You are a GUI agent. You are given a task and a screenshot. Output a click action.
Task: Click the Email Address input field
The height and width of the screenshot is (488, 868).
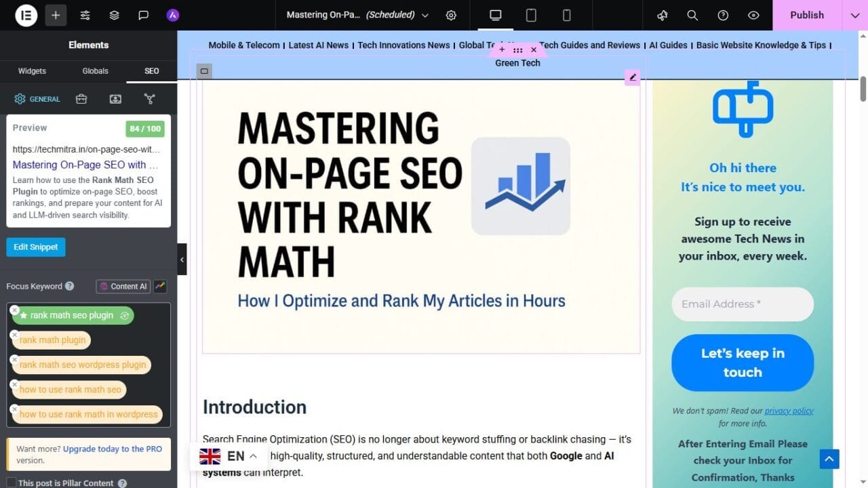[x=743, y=304]
